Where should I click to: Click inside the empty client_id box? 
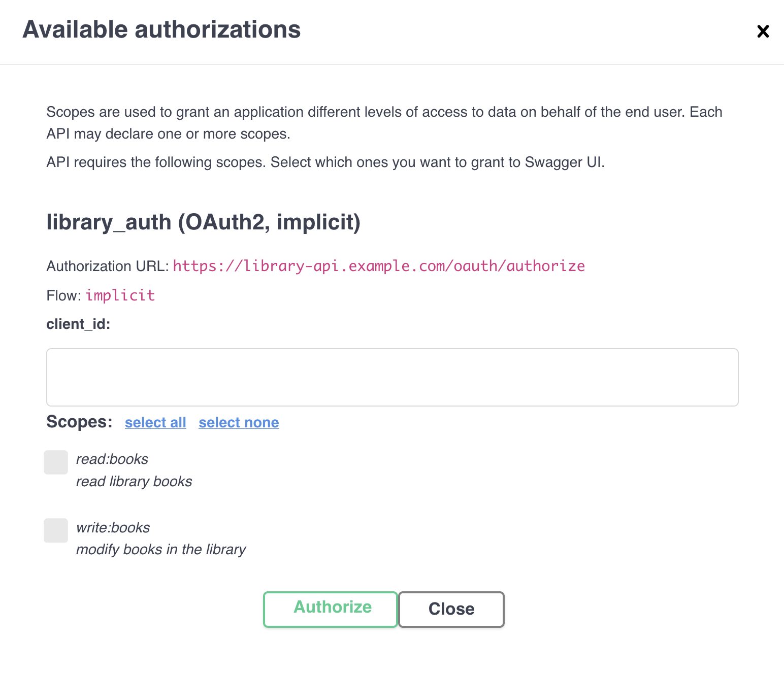[x=392, y=377]
